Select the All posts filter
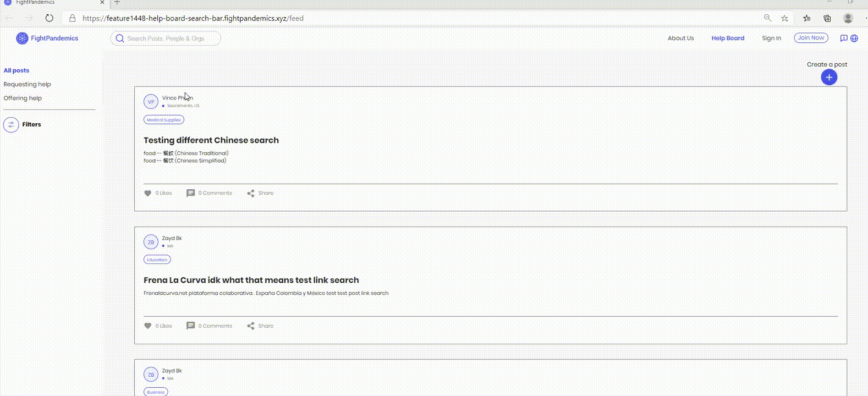 click(17, 70)
